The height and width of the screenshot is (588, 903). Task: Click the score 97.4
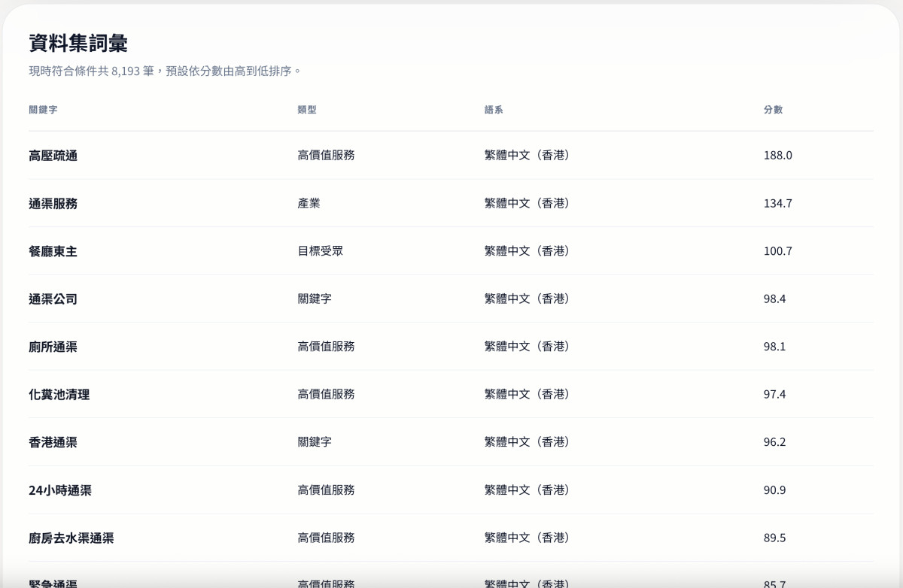(x=775, y=395)
